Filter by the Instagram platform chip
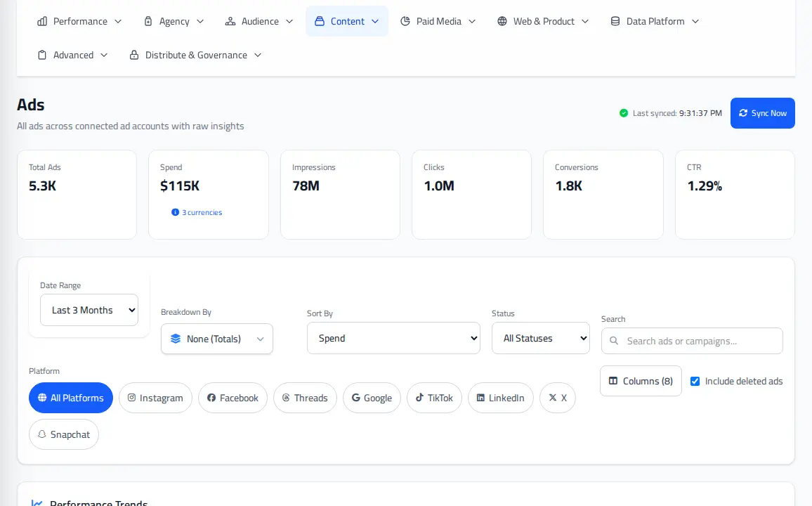This screenshot has width=812, height=506. point(155,398)
